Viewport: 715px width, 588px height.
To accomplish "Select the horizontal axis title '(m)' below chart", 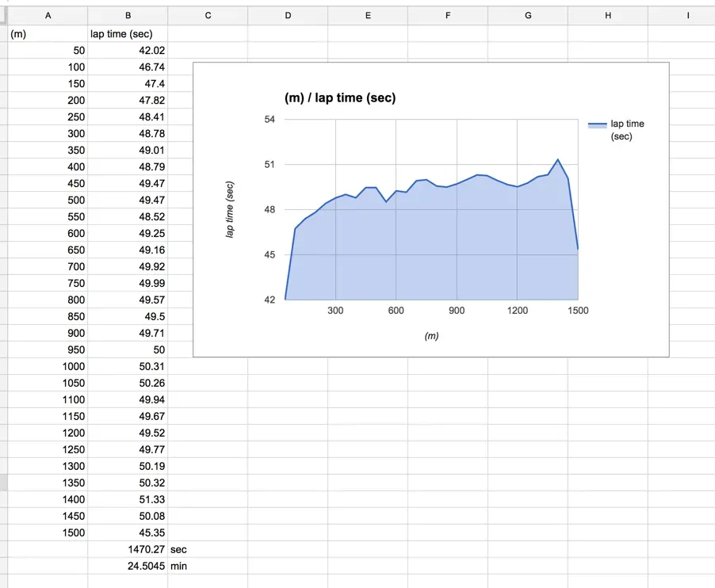I will pos(431,336).
